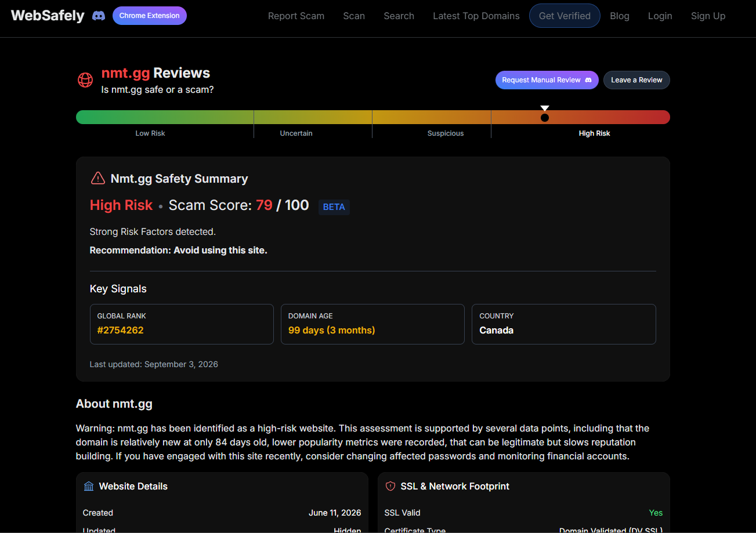
Task: Click the warning triangle in Safety Summary
Action: (x=98, y=178)
